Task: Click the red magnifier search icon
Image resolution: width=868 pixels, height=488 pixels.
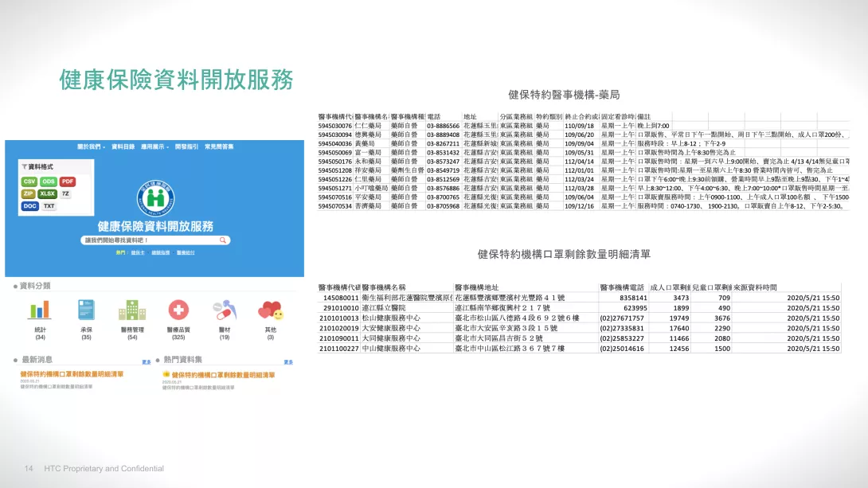Action: [x=222, y=240]
